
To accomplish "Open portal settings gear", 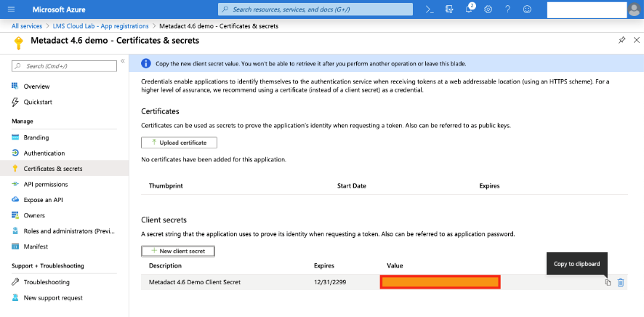I will pos(488,9).
